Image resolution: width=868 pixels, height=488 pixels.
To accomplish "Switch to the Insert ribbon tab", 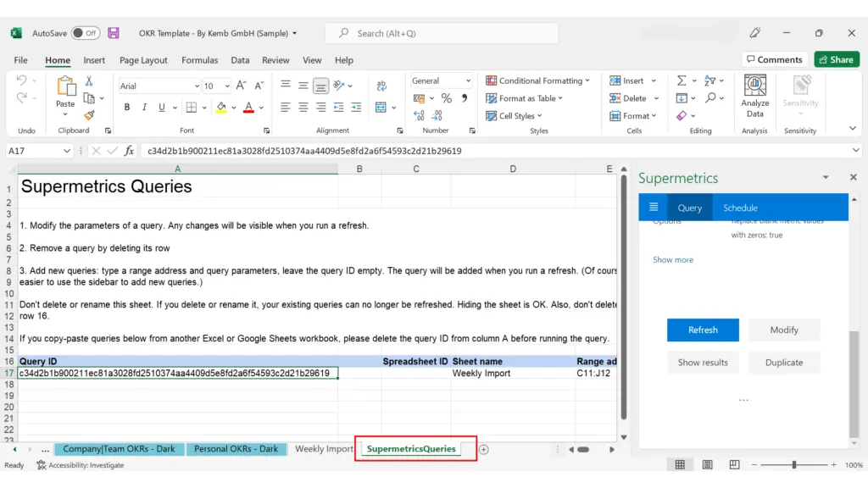I will tap(94, 60).
